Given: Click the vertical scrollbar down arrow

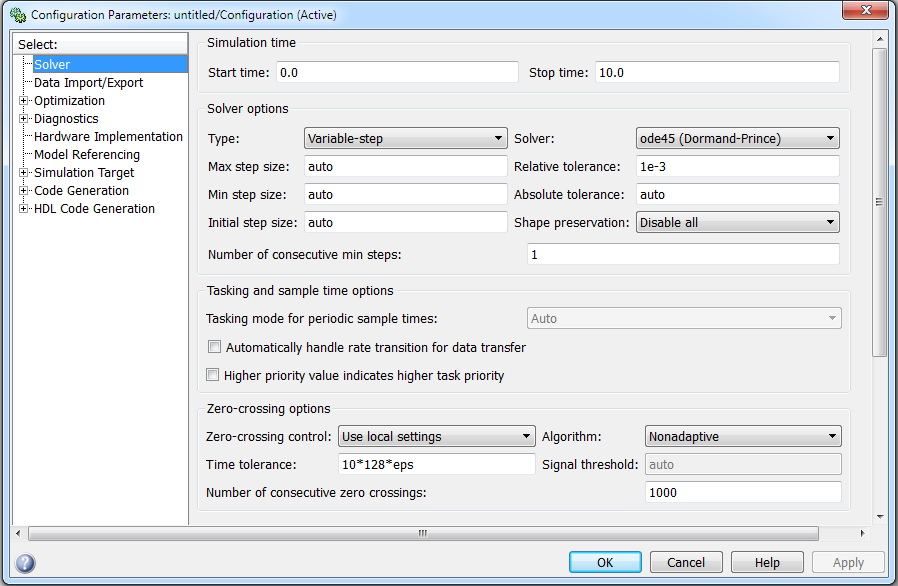Looking at the screenshot, I should pos(880,517).
